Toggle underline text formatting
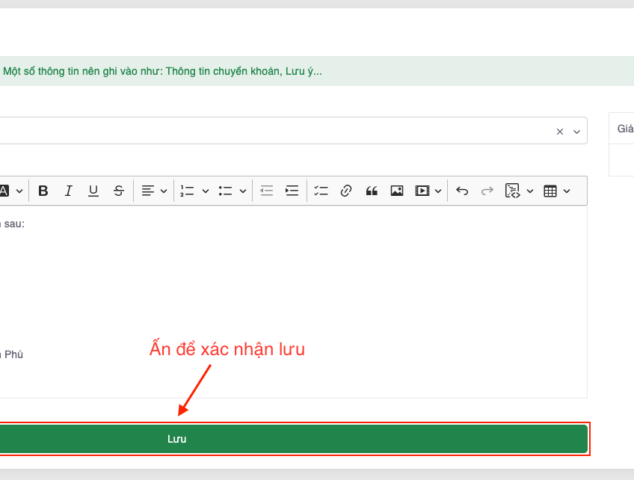This screenshot has height=480, width=634. [93, 191]
